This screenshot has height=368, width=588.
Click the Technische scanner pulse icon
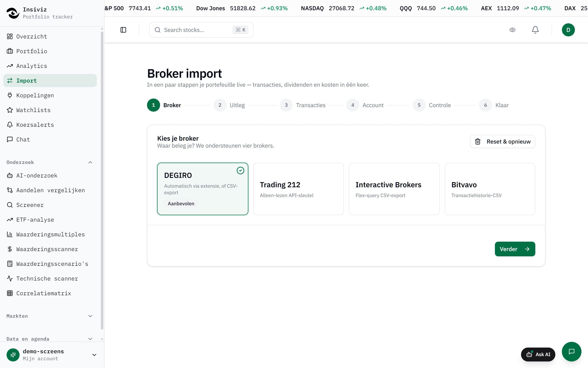click(x=10, y=279)
